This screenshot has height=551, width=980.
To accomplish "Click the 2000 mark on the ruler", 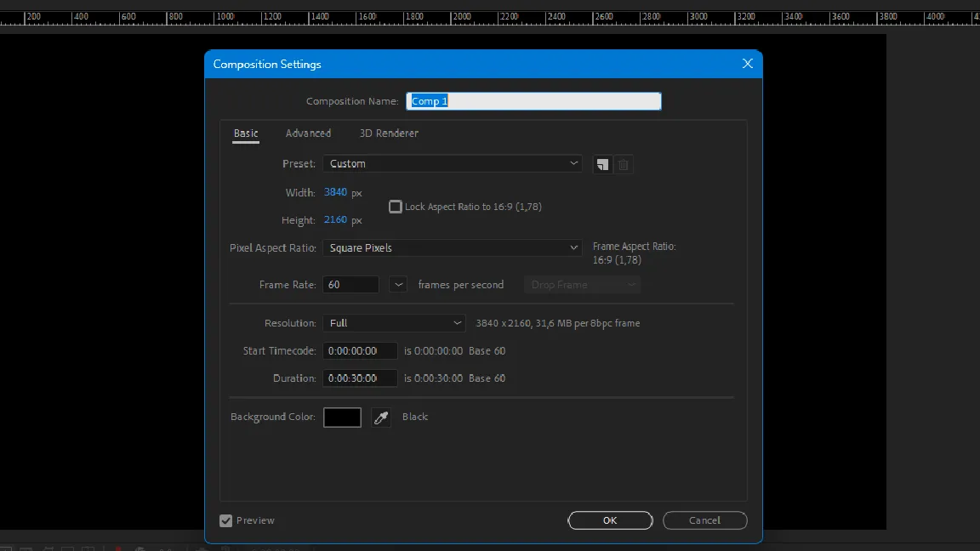I will [x=461, y=17].
